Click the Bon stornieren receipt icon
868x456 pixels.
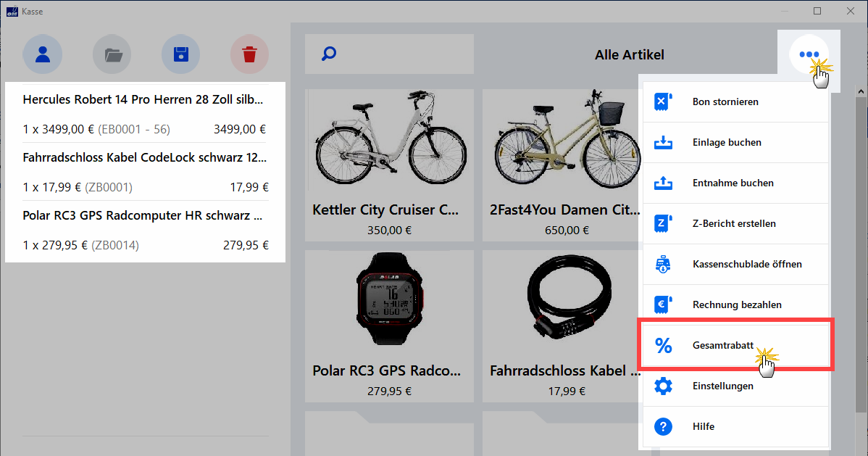pos(663,102)
